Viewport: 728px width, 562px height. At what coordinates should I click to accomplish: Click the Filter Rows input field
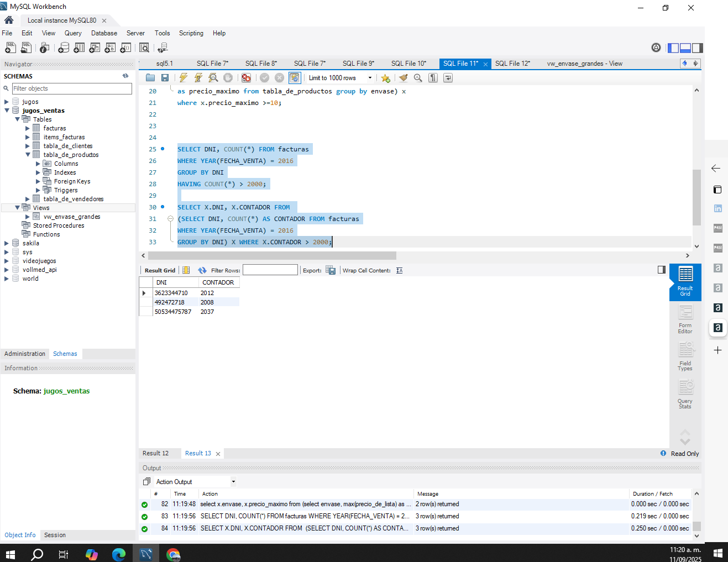click(x=270, y=270)
